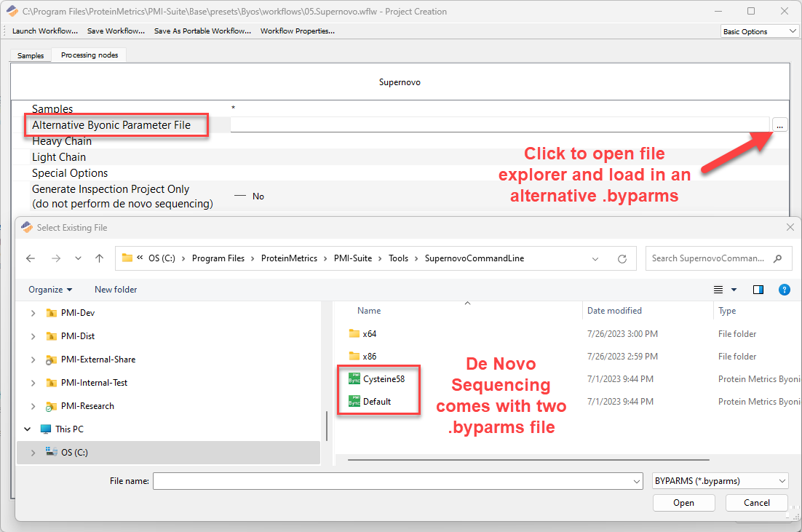Open Help in the file dialog
The height and width of the screenshot is (532, 802).
785,289
